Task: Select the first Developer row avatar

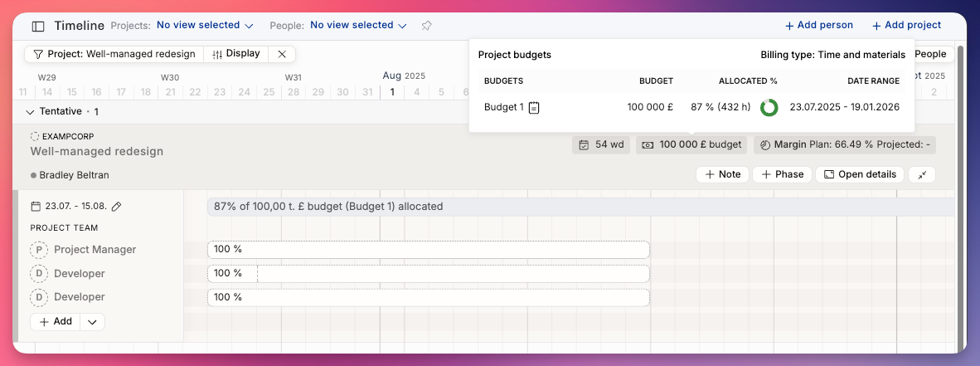Action: (39, 273)
